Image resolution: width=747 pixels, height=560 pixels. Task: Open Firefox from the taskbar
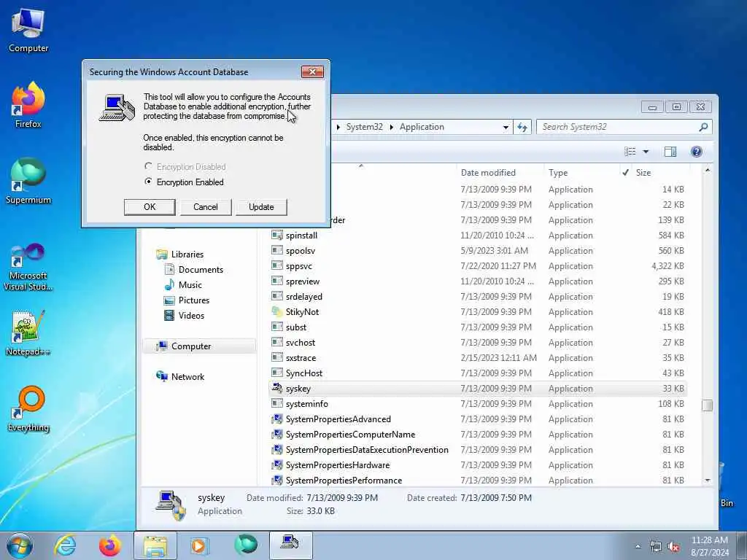[109, 545]
